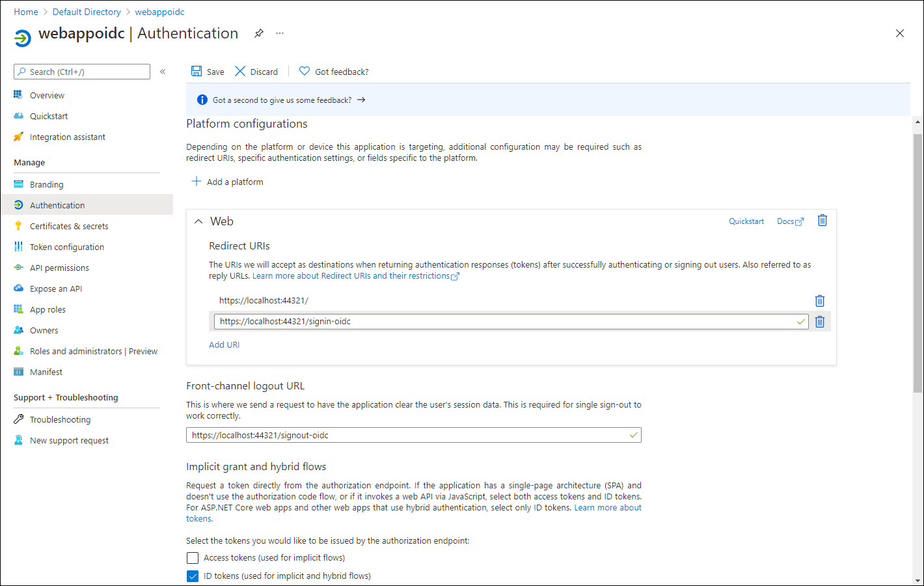Viewport: 924px width, 586px height.
Task: Click the Discard X icon
Action: (240, 71)
